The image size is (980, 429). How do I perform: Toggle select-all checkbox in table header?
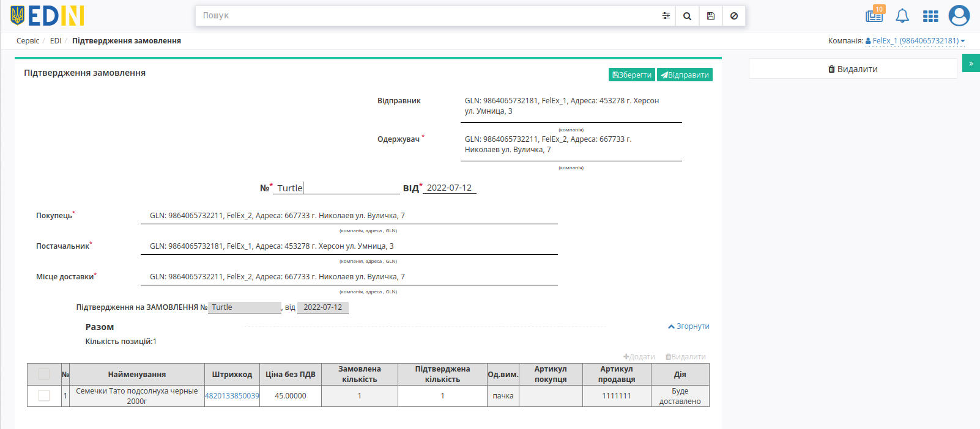pos(44,374)
